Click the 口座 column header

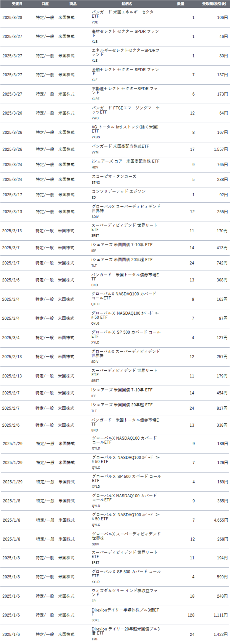(45, 4)
